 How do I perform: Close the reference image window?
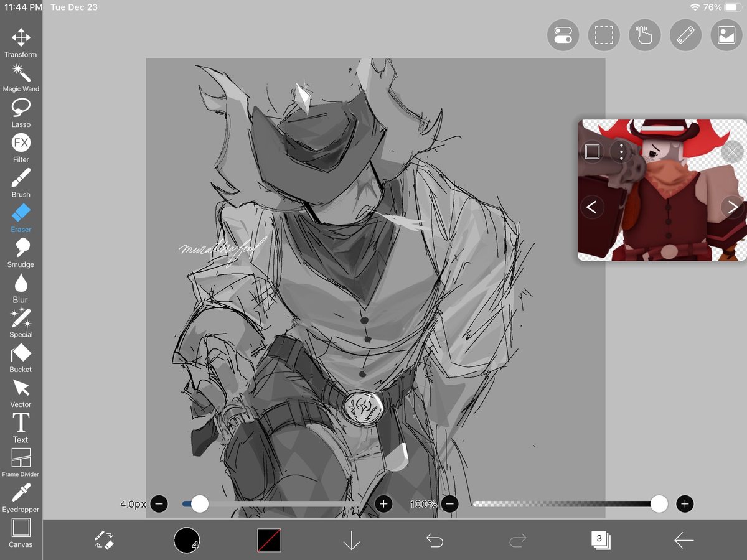click(732, 151)
